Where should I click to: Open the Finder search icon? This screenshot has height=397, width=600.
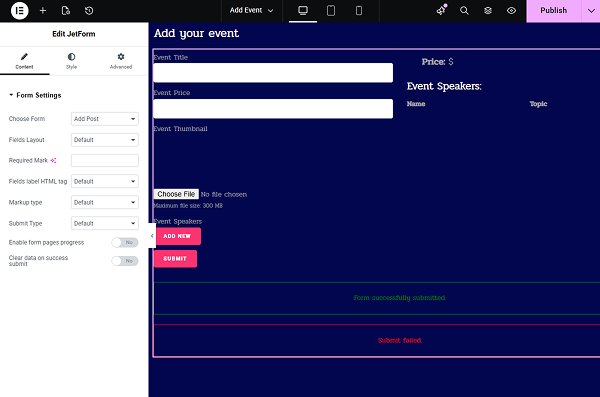pyautogui.click(x=464, y=10)
